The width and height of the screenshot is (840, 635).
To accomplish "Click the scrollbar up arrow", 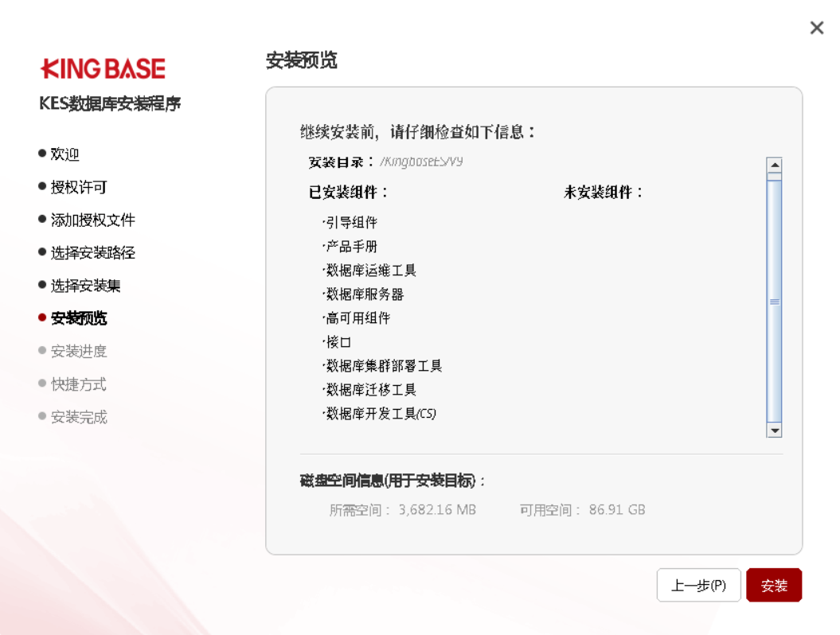I will tap(774, 166).
